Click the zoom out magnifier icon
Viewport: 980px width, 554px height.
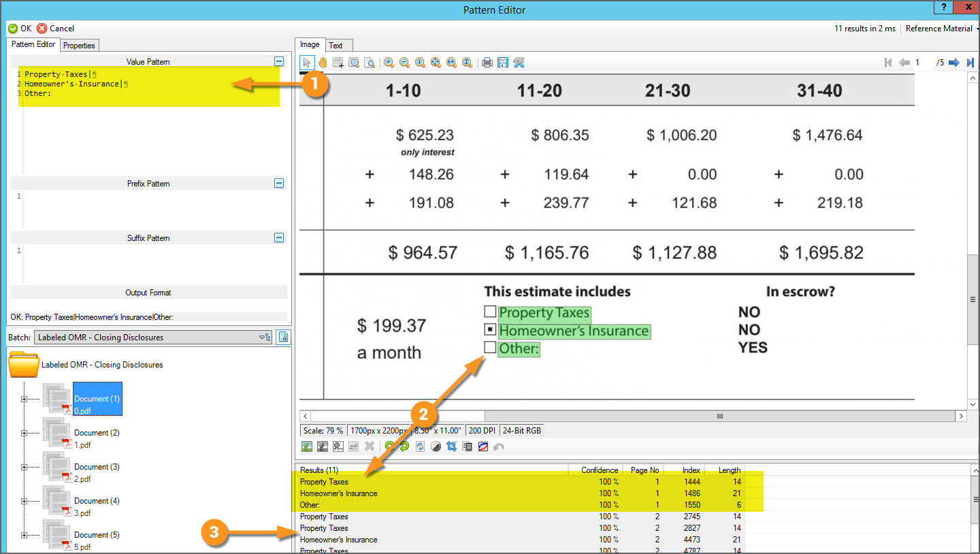404,63
